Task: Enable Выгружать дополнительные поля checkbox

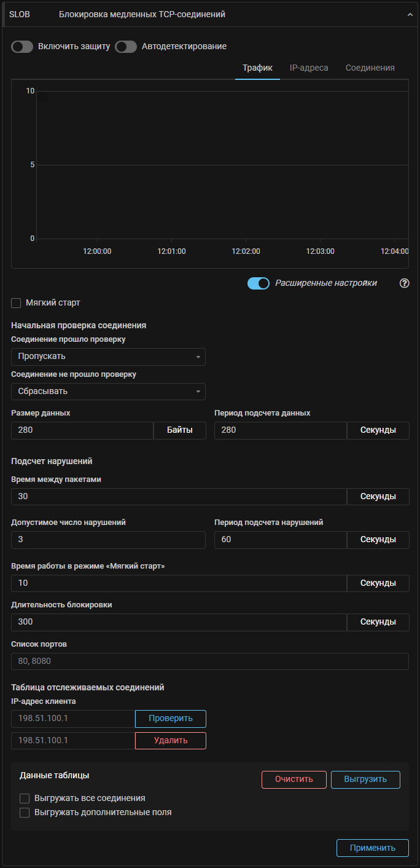Action: pos(25,813)
